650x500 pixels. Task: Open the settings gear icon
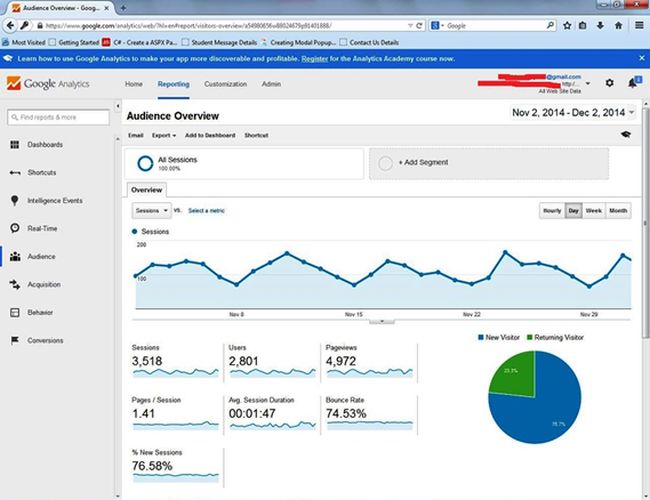coord(609,83)
